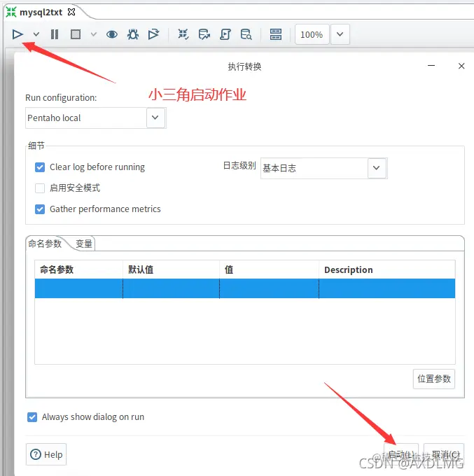The height and width of the screenshot is (476, 474).
Task: Open the Run configuration dropdown arrow
Action: [155, 118]
